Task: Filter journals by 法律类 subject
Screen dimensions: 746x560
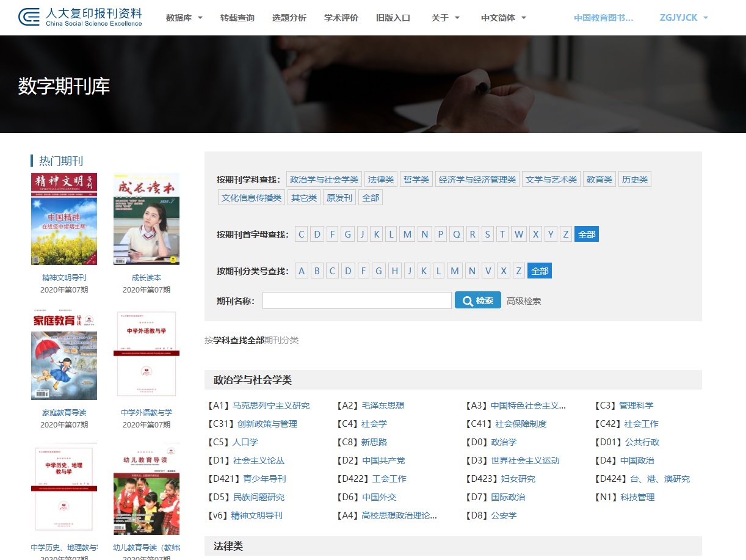Action: coord(381,180)
